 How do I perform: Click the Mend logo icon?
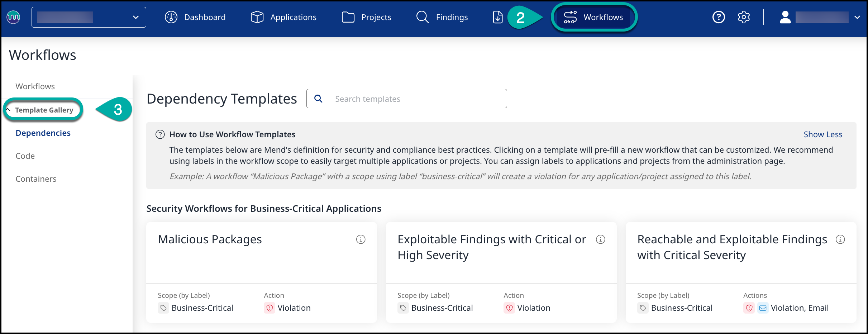[13, 17]
